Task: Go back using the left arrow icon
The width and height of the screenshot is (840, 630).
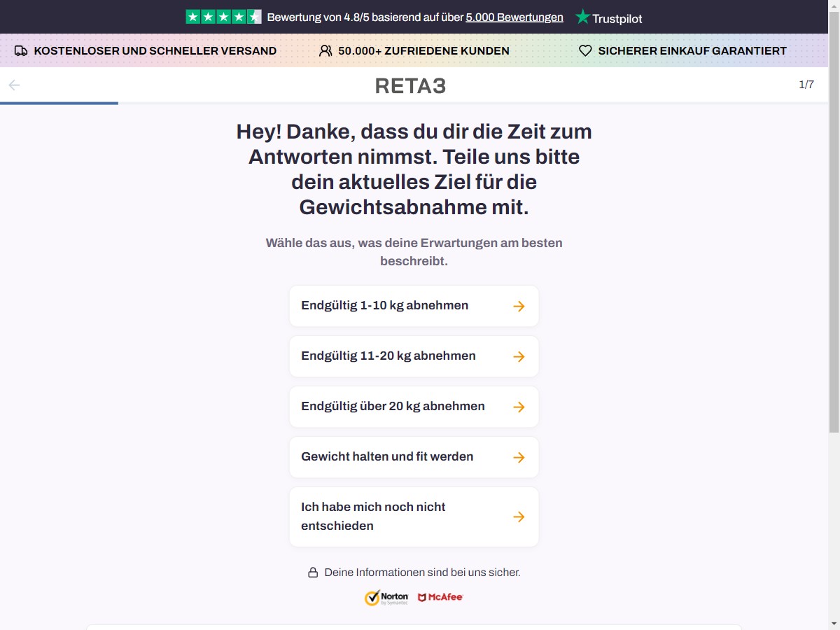Action: tap(14, 85)
